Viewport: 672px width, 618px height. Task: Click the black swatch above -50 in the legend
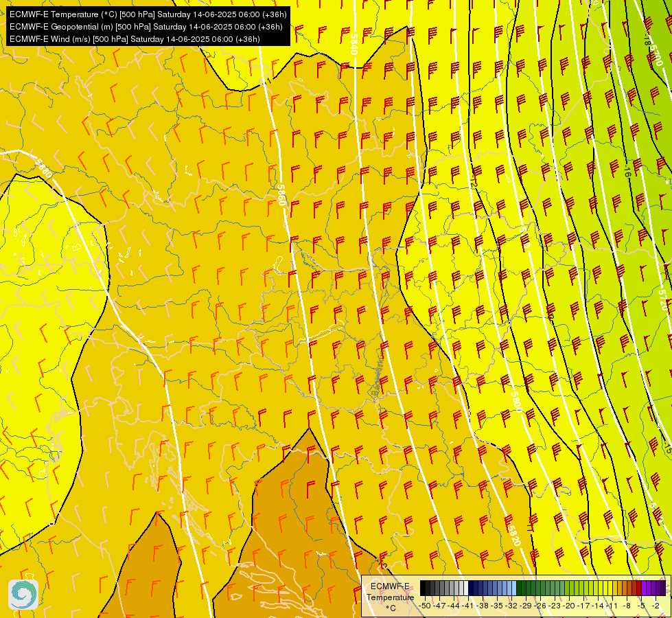(x=423, y=588)
